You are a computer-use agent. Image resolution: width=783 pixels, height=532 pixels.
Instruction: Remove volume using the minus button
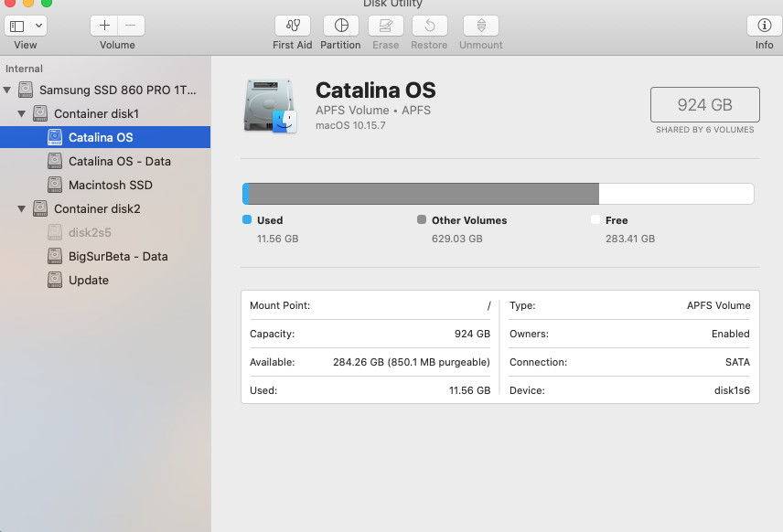click(132, 26)
